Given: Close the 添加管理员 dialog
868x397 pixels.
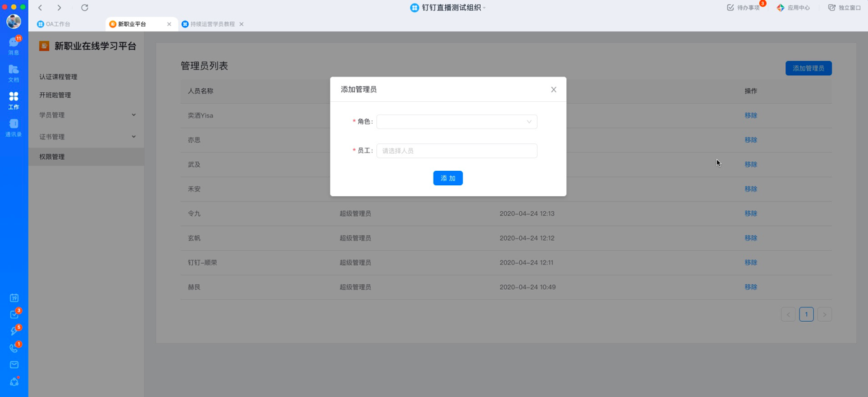Looking at the screenshot, I should point(553,90).
